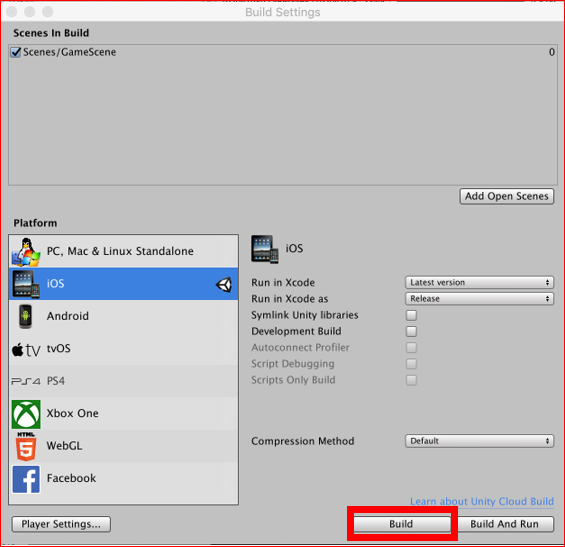
Task: Select the Facebook platform label
Action: pos(71,479)
